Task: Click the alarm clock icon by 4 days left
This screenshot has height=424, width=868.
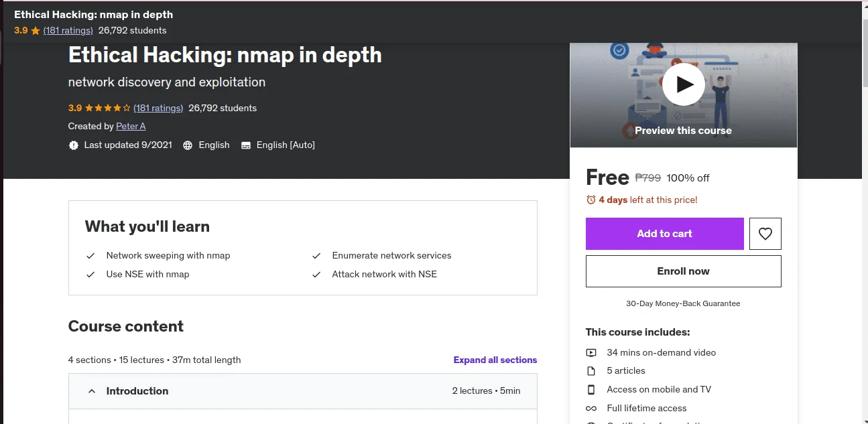Action: coord(591,200)
